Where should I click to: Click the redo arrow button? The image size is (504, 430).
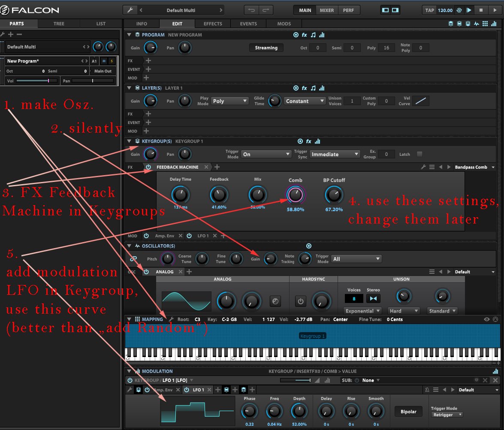[266, 10]
